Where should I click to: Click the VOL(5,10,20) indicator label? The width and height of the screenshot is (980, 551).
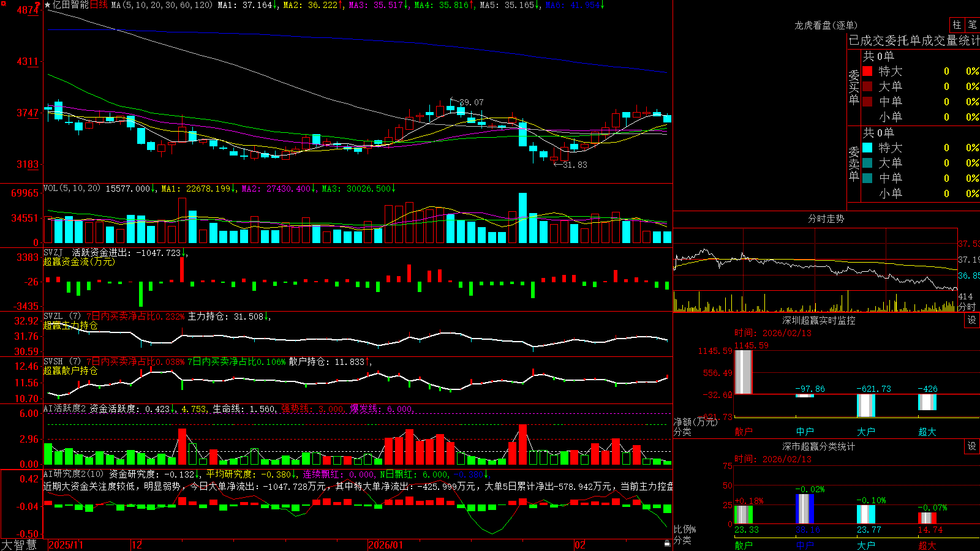click(72, 188)
